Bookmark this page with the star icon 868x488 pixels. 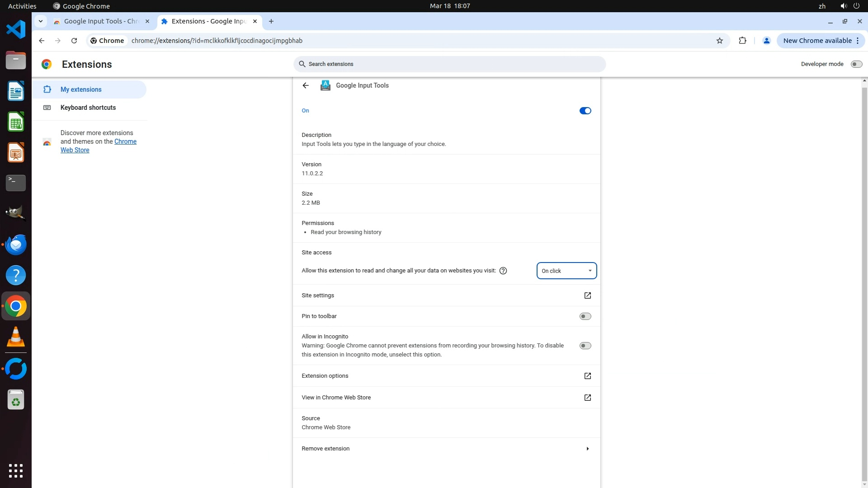coord(719,41)
